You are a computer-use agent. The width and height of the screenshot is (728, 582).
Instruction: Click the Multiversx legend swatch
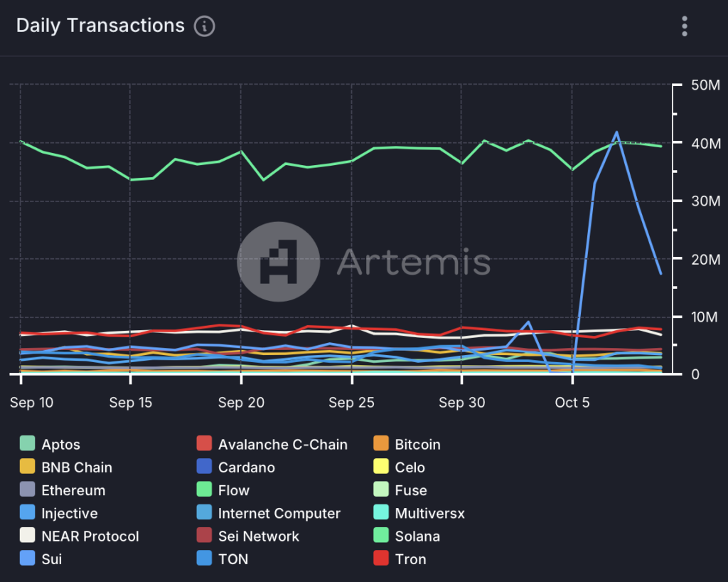382,513
